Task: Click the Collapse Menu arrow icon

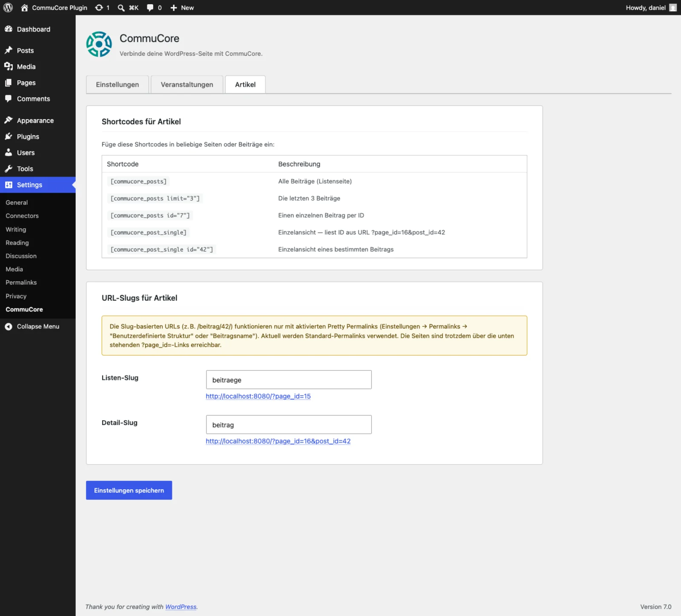Action: pyautogui.click(x=9, y=326)
